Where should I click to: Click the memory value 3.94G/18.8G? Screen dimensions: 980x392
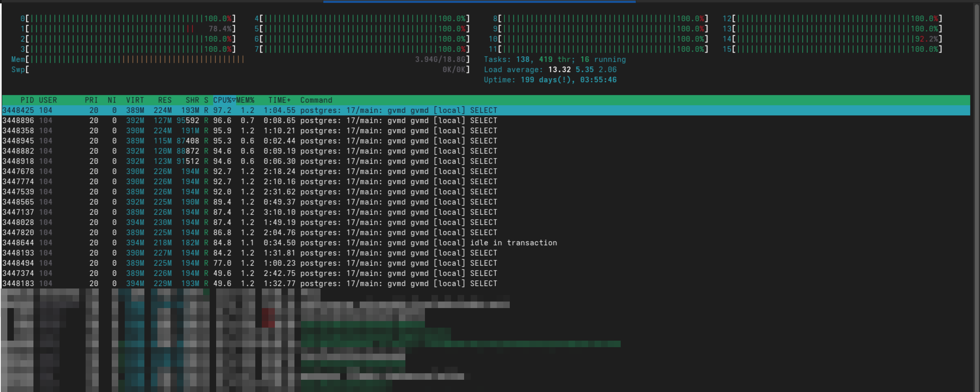(x=440, y=59)
